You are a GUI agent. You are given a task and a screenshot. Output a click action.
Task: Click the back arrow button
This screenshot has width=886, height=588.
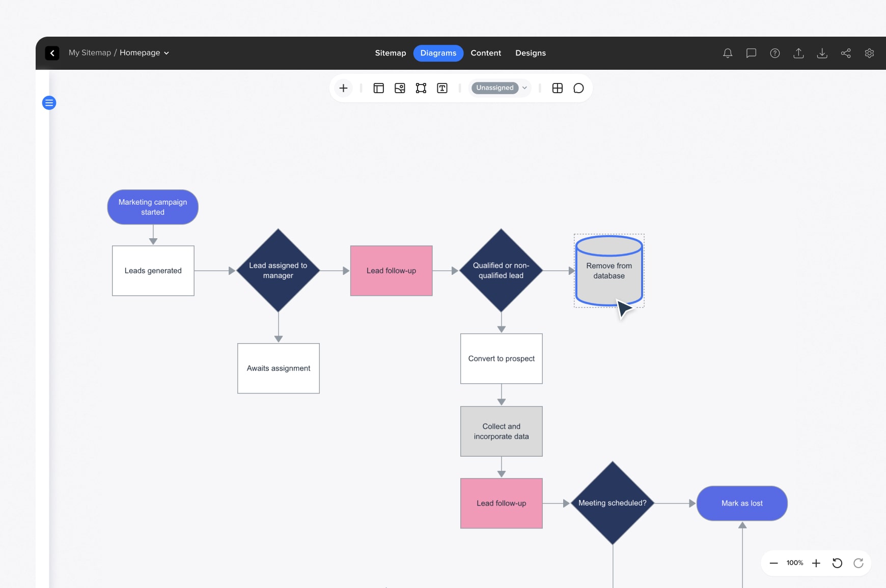tap(52, 53)
